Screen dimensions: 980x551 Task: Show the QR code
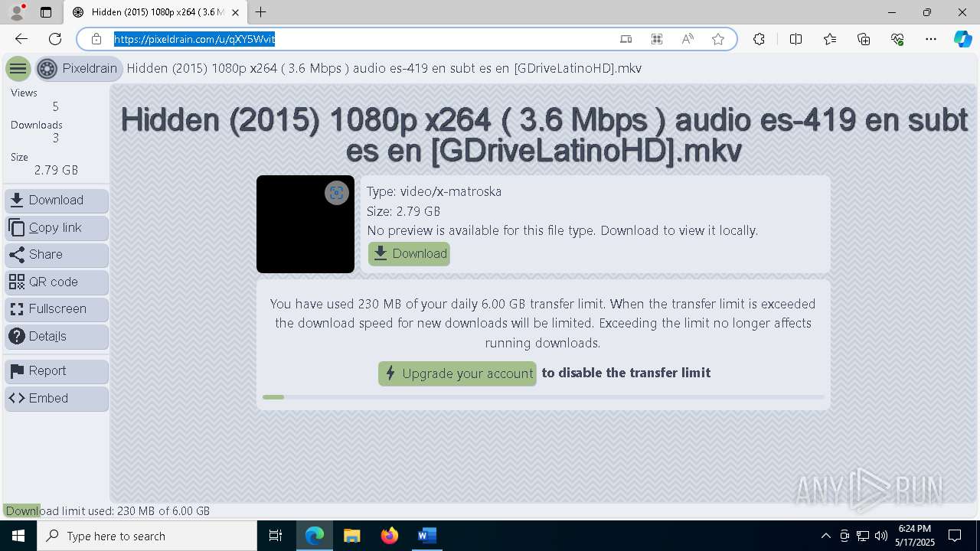point(57,282)
